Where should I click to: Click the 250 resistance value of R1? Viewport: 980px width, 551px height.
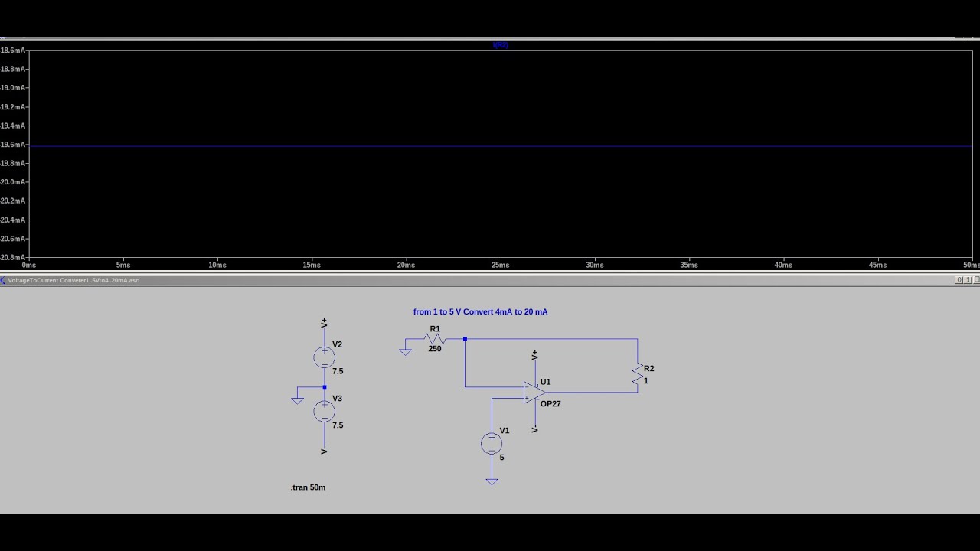coord(435,349)
